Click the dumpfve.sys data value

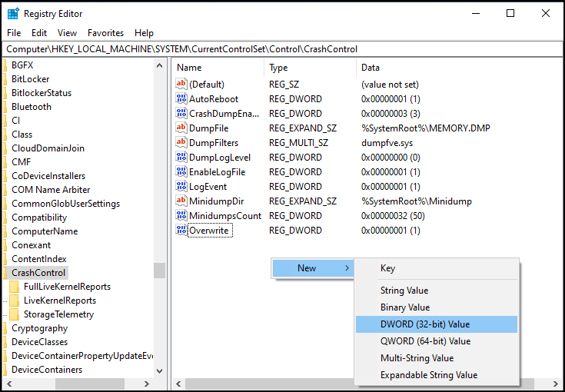387,143
